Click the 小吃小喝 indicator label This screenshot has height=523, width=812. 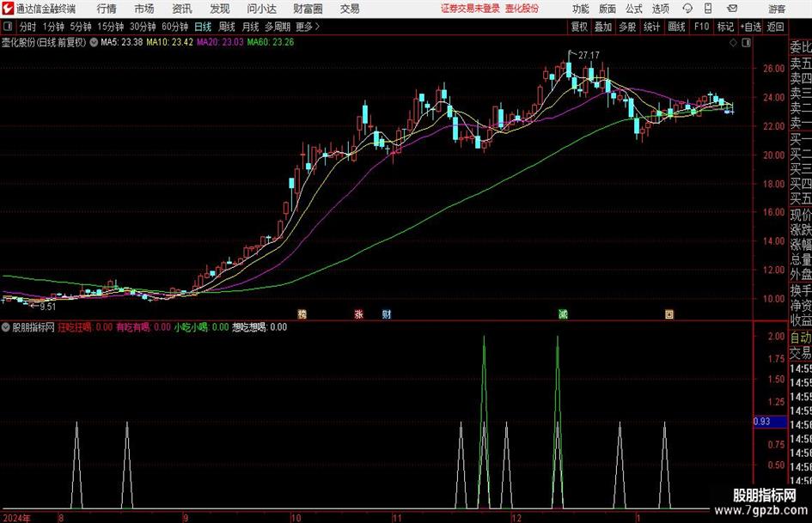tap(192, 327)
